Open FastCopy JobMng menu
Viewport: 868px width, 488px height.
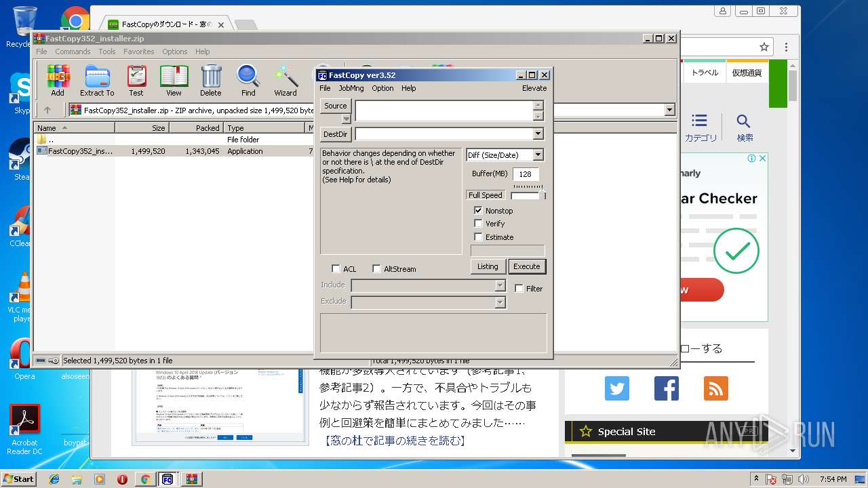pyautogui.click(x=351, y=88)
